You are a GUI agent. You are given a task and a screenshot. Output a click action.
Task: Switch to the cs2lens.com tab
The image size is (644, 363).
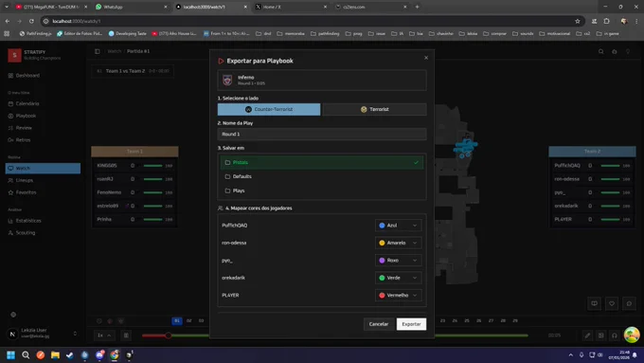pyautogui.click(x=371, y=7)
